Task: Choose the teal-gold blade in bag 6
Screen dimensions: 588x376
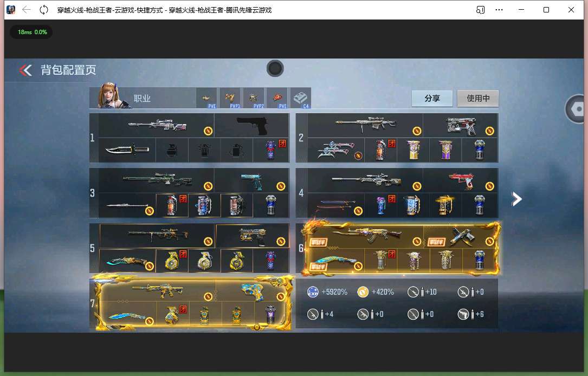Action: click(336, 261)
